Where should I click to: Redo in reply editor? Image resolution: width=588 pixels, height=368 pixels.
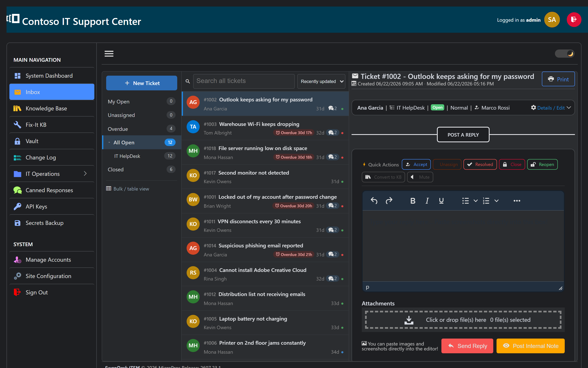389,201
